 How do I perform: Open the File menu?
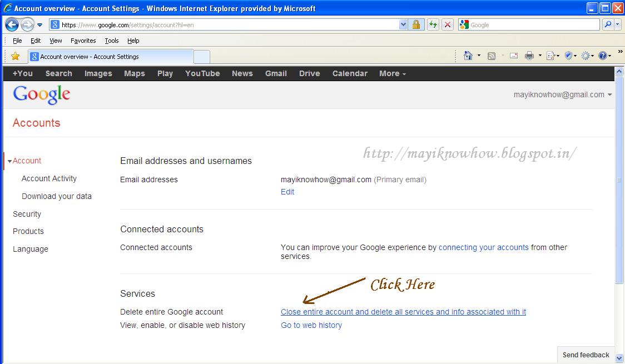click(x=17, y=41)
